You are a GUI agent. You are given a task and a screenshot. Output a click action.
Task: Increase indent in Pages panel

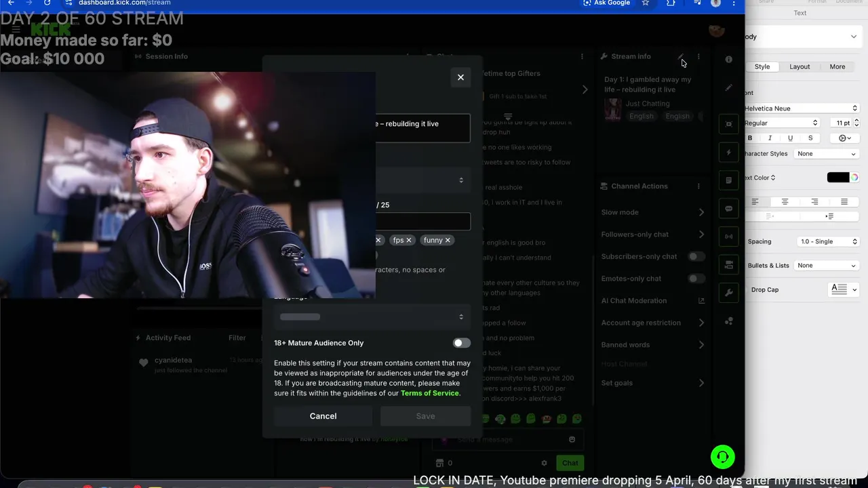(x=829, y=216)
